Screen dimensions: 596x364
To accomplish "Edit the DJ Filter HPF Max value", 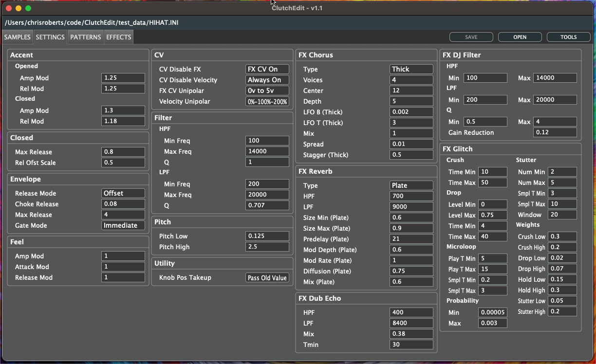I will coord(555,78).
